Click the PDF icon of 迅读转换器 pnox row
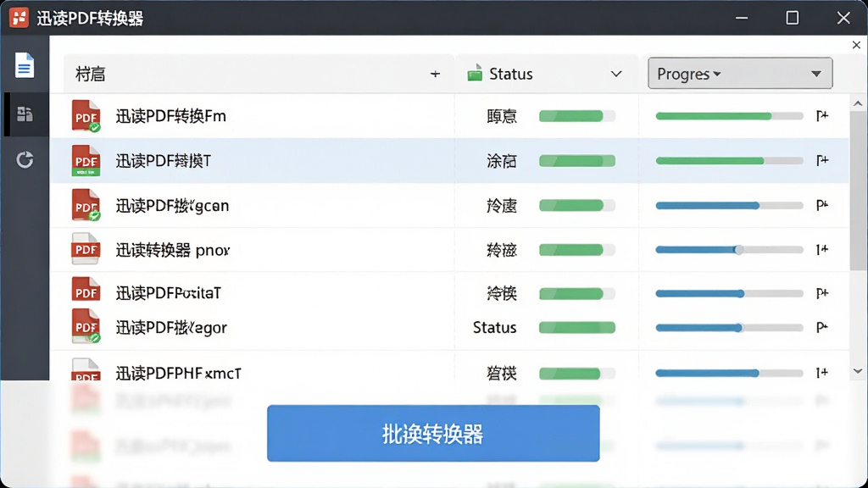Image resolution: width=868 pixels, height=488 pixels. pyautogui.click(x=86, y=249)
